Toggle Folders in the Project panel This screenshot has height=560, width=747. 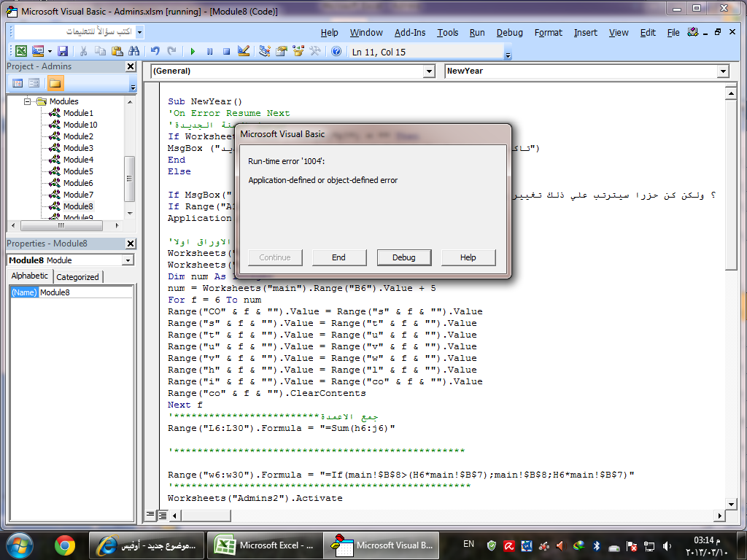pos(55,83)
